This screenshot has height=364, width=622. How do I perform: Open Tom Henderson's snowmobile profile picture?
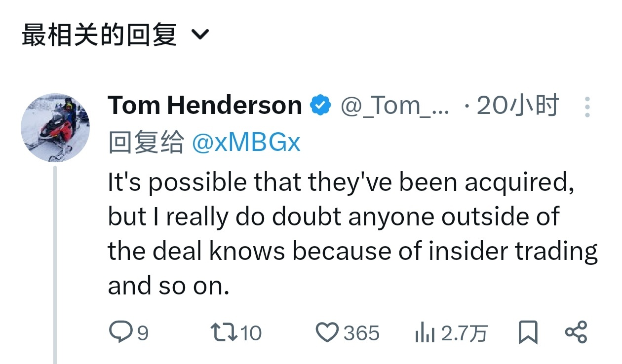[55, 128]
